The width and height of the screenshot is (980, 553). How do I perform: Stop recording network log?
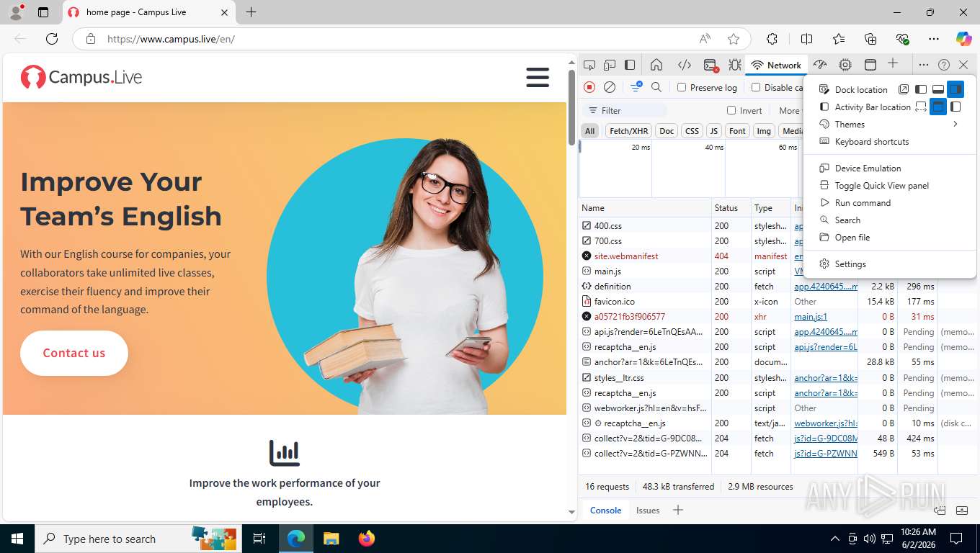[x=589, y=87]
